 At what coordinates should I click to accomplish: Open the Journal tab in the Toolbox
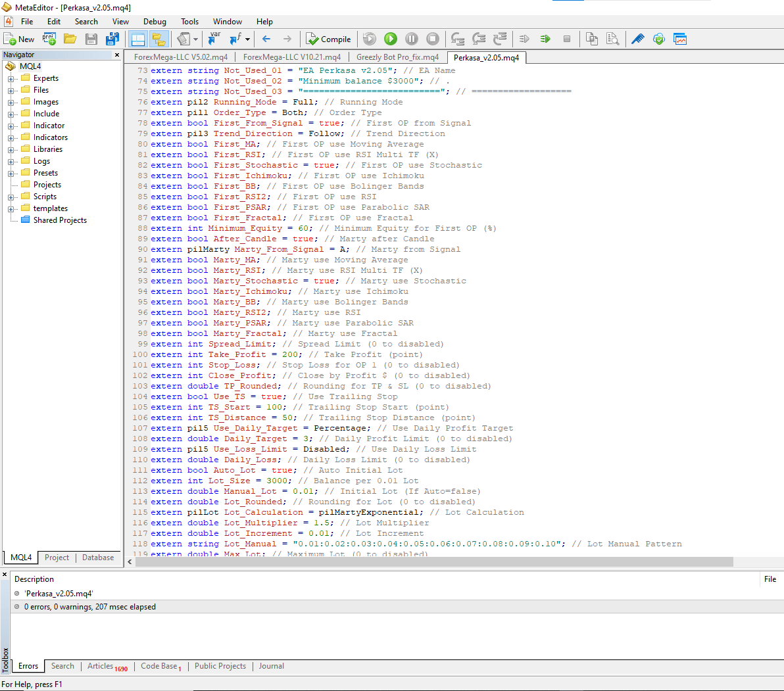[x=272, y=666]
